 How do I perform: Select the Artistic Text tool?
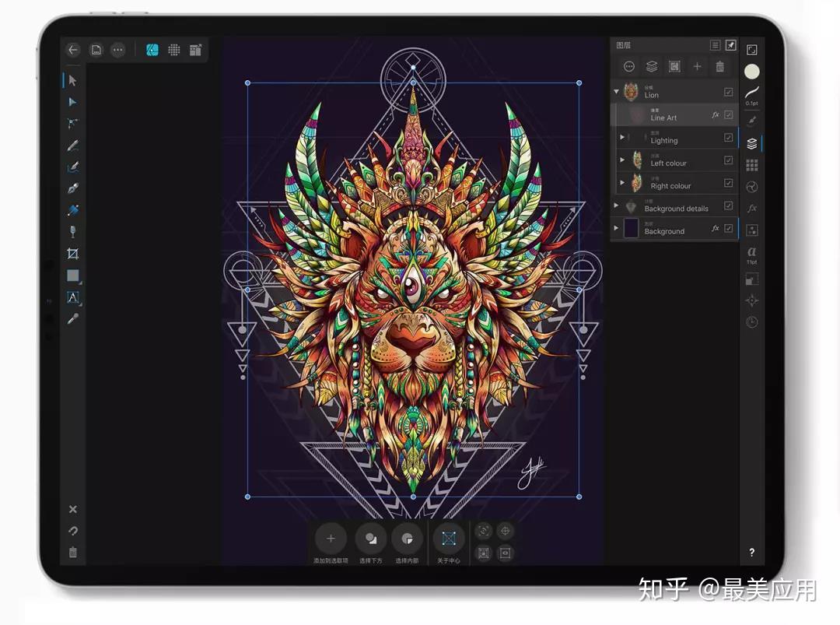(x=73, y=297)
